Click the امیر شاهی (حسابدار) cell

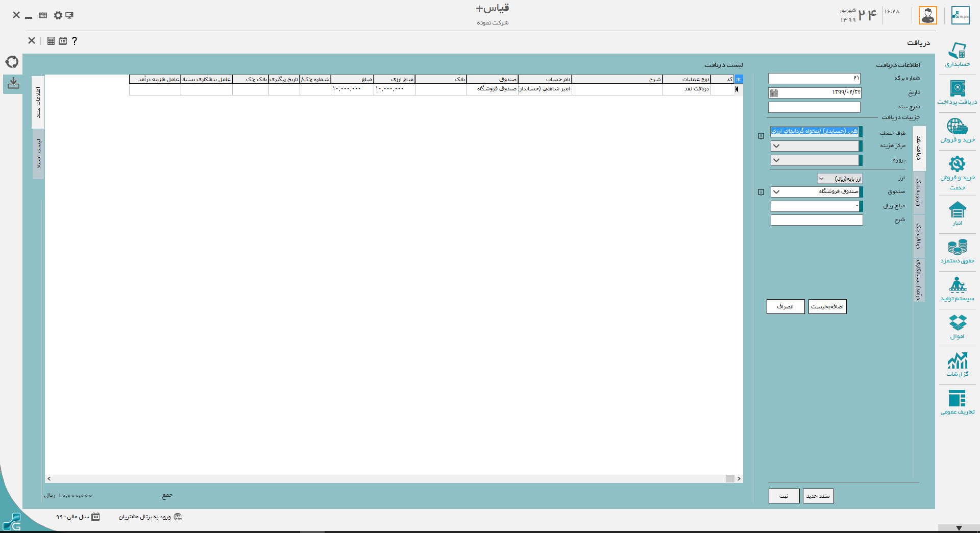coord(545,89)
